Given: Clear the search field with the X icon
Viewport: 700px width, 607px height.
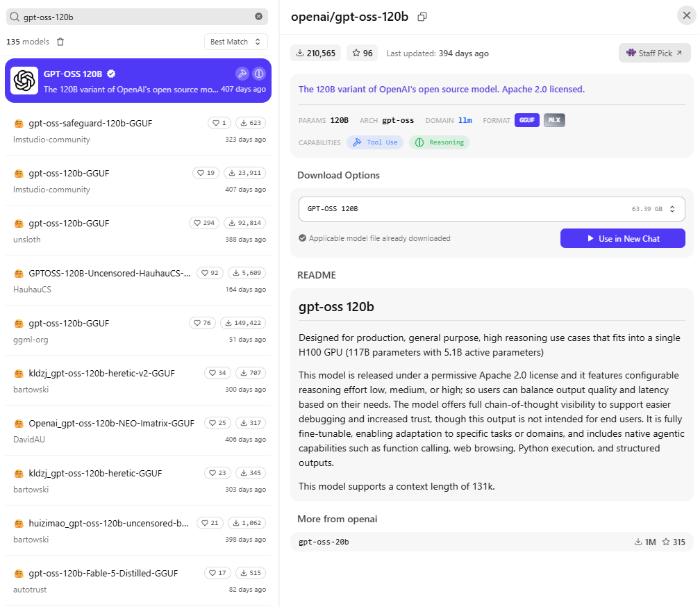Looking at the screenshot, I should pos(258,17).
